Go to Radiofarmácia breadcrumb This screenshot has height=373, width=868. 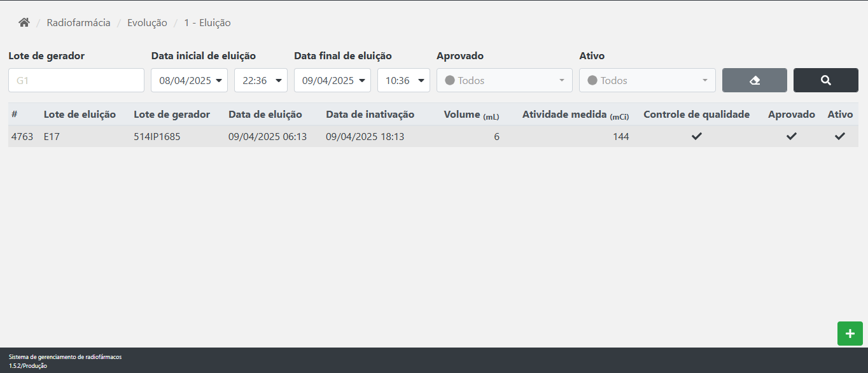point(78,23)
